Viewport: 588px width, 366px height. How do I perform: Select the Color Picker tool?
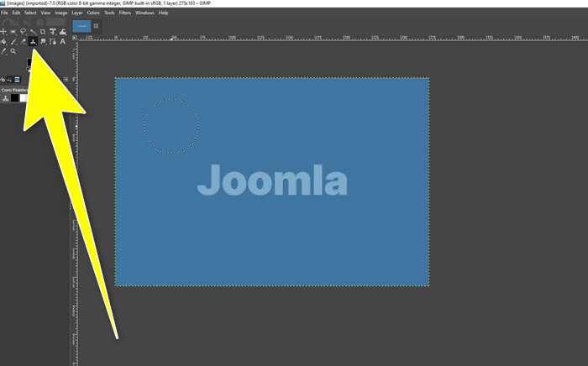click(3, 51)
